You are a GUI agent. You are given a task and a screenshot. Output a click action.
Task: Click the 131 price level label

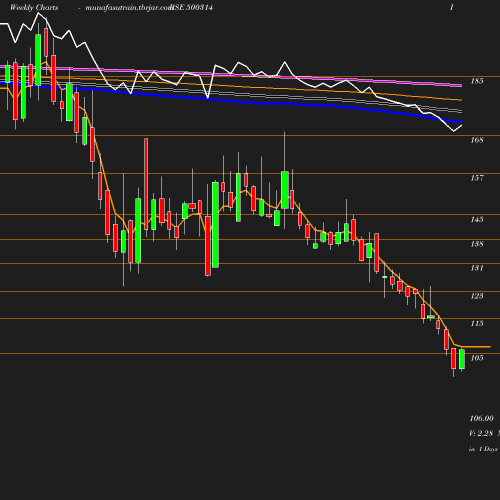477,268
